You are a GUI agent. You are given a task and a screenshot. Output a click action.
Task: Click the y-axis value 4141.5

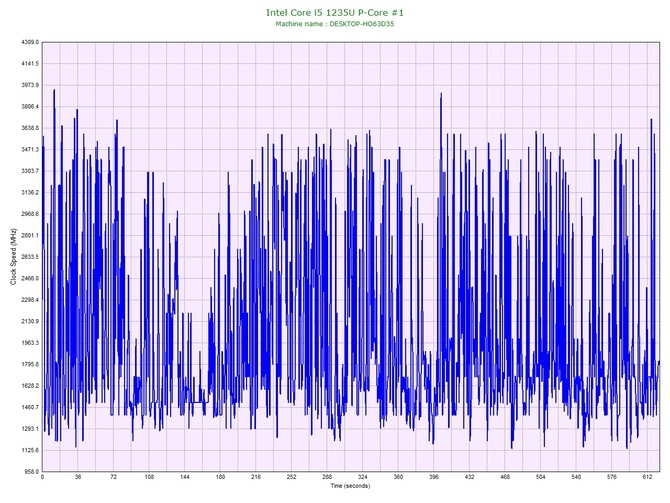(30, 63)
